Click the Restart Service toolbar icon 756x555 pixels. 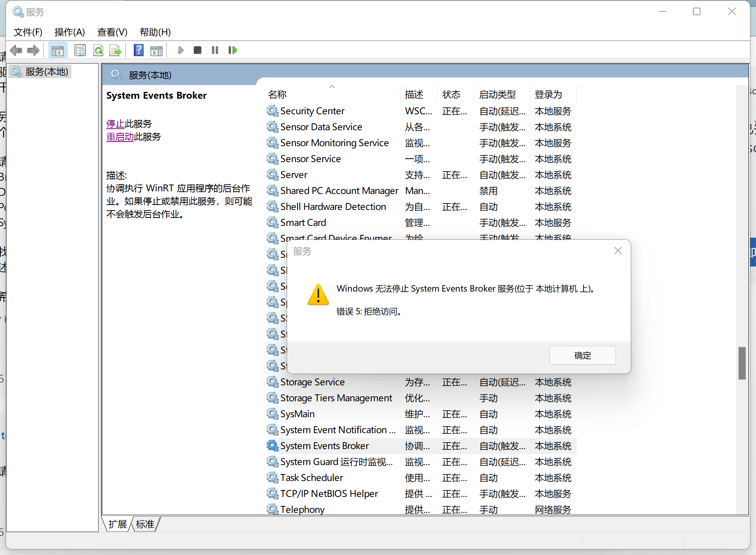click(x=232, y=50)
